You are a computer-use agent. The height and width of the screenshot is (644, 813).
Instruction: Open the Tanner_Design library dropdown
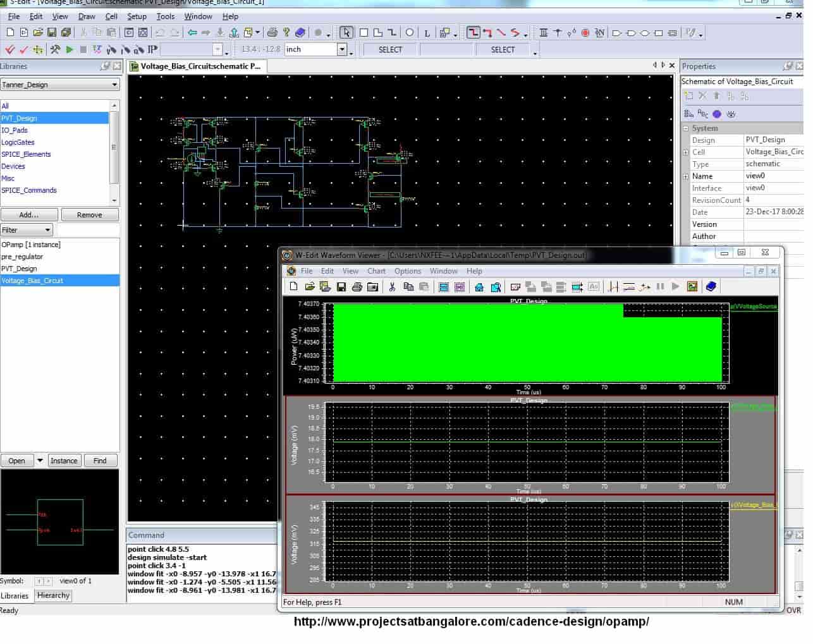pos(114,84)
